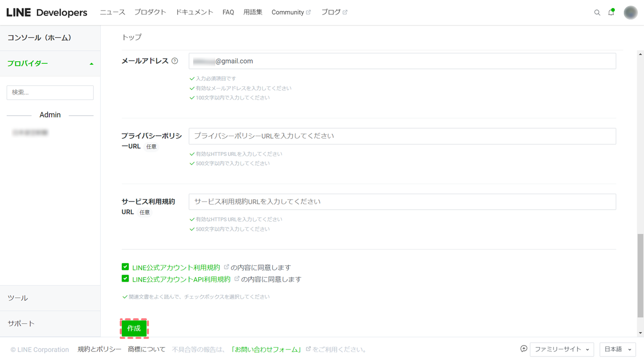Open the Community external link
The image size is (644, 362).
(x=291, y=12)
